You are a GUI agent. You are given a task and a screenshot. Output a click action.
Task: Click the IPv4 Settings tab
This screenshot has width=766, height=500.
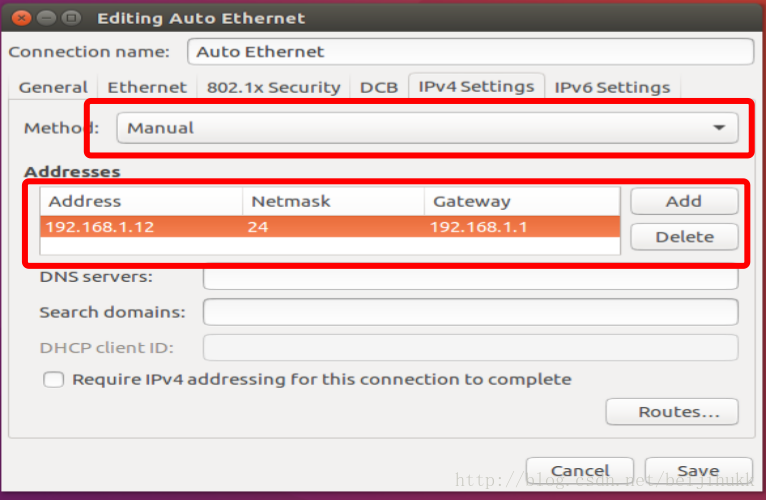click(476, 86)
